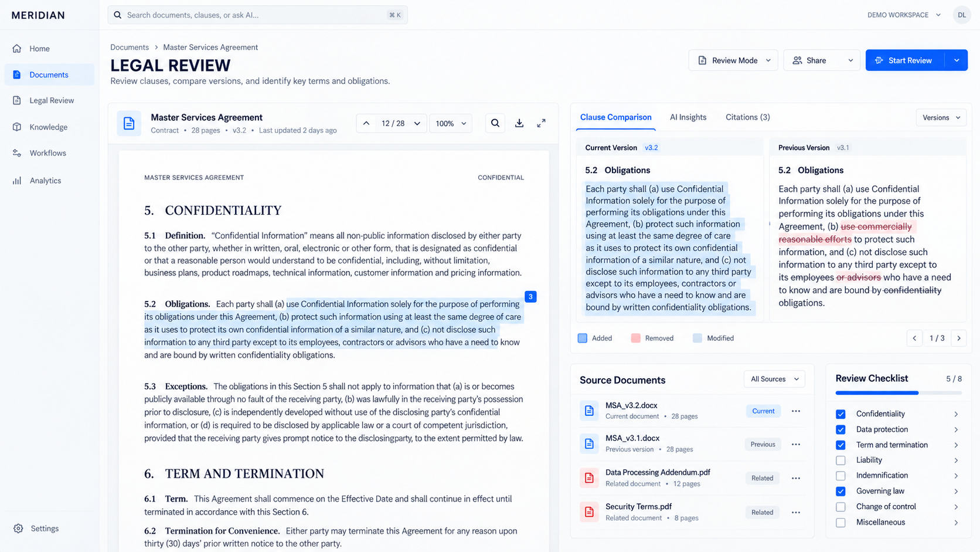Open the Share dropdown
This screenshot has width=980, height=552.
pos(822,60)
